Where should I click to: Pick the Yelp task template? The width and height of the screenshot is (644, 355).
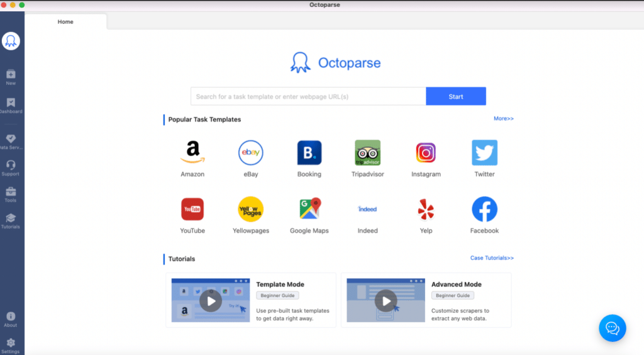coord(426,210)
